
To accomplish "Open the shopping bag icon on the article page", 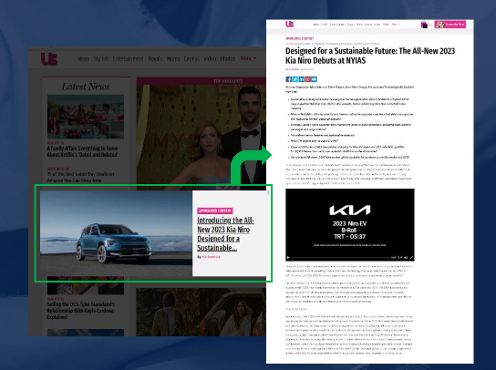I will coord(424,25).
